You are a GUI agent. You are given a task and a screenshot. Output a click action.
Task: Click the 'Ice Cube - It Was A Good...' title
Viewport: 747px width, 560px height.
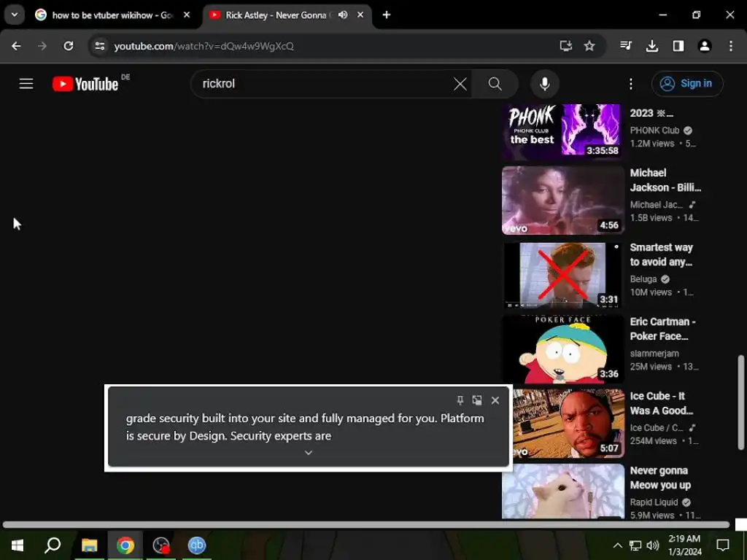point(661,402)
